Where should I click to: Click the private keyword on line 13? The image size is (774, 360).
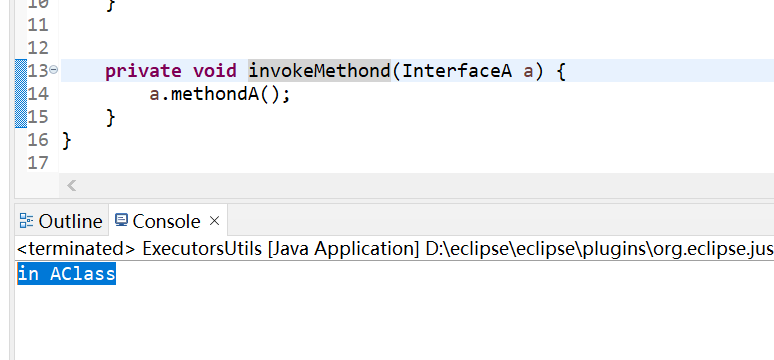143,71
